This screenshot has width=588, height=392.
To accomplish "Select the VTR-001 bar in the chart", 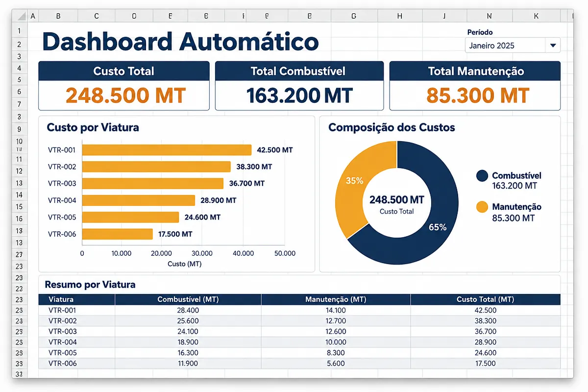I will [167, 150].
